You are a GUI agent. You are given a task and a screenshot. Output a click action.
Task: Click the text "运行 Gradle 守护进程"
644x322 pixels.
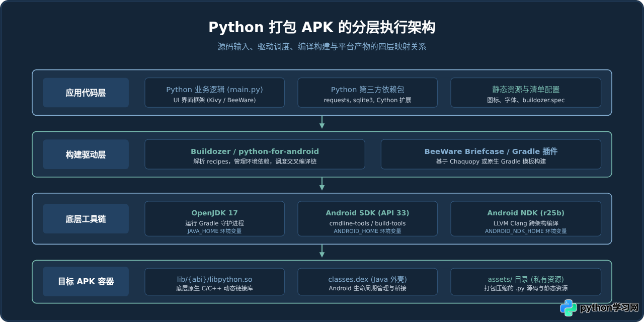214,223
